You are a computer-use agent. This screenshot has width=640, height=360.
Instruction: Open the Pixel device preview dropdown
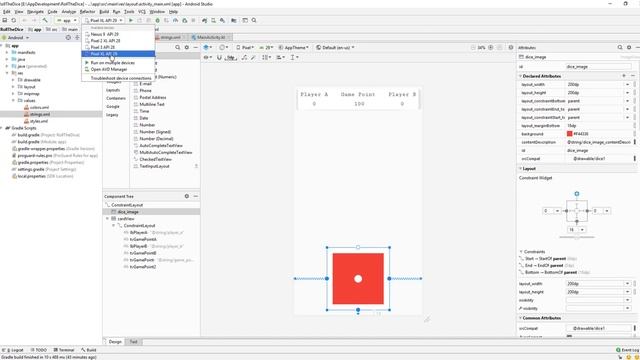(x=245, y=48)
